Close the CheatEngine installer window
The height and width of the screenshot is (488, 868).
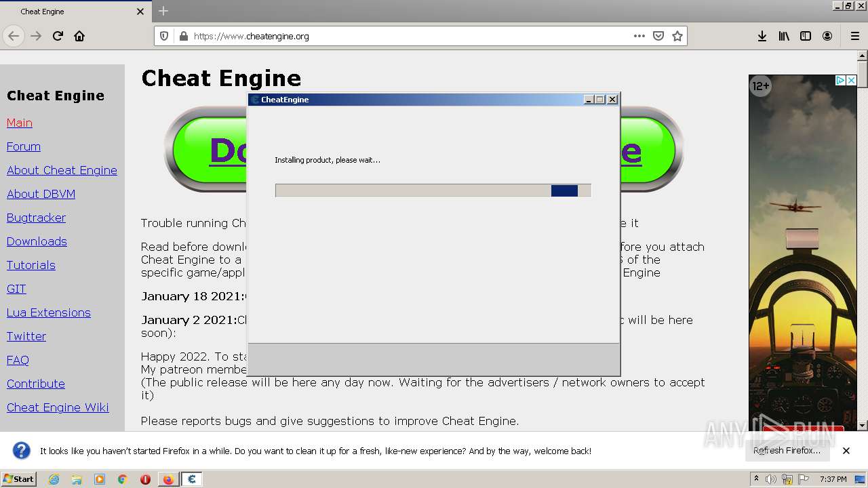pos(612,100)
